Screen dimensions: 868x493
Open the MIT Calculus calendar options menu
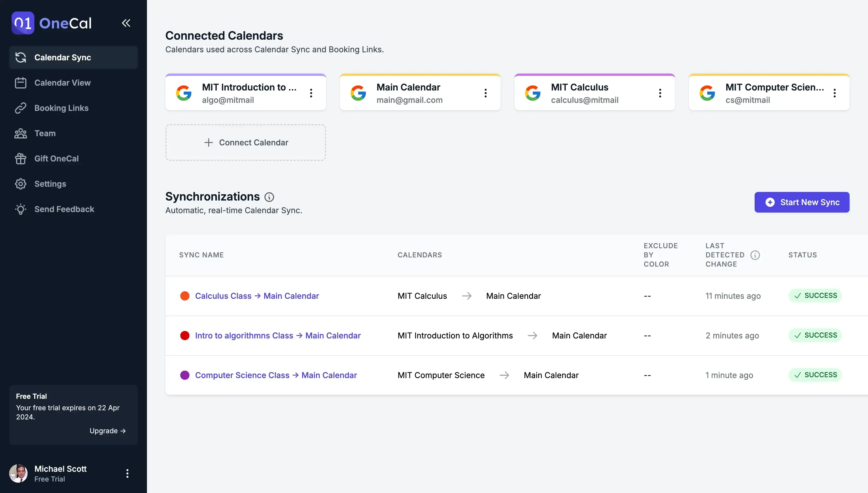(x=660, y=93)
